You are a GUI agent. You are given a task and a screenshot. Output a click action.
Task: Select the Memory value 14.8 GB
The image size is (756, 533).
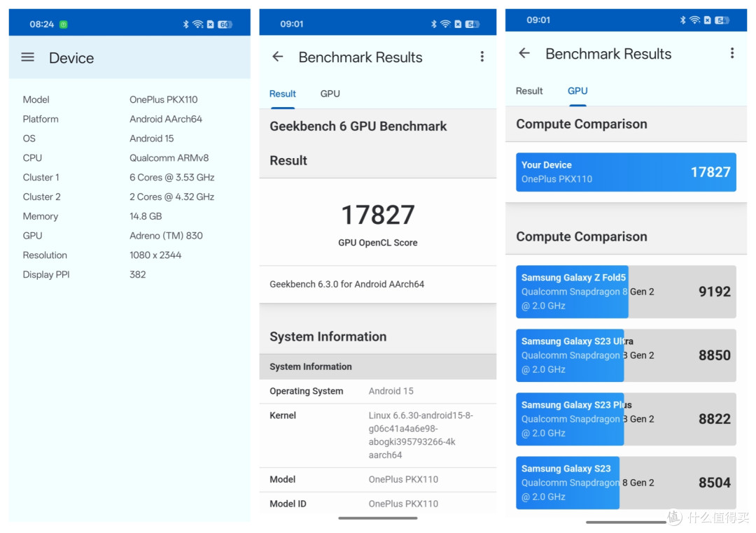(x=146, y=216)
